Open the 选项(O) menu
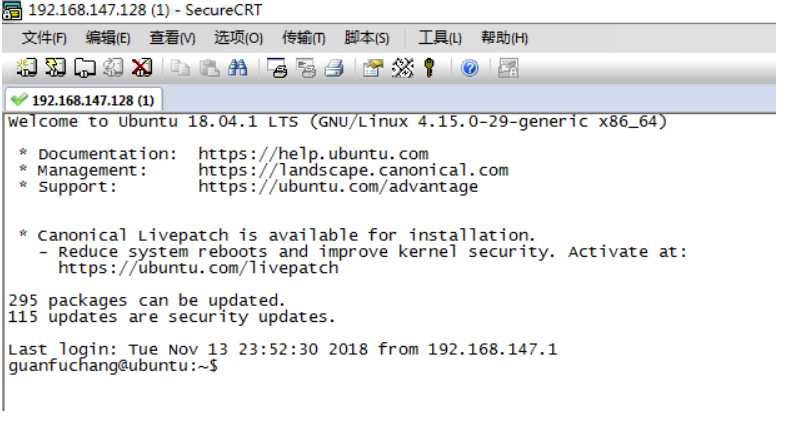This screenshot has width=787, height=428. (x=238, y=38)
